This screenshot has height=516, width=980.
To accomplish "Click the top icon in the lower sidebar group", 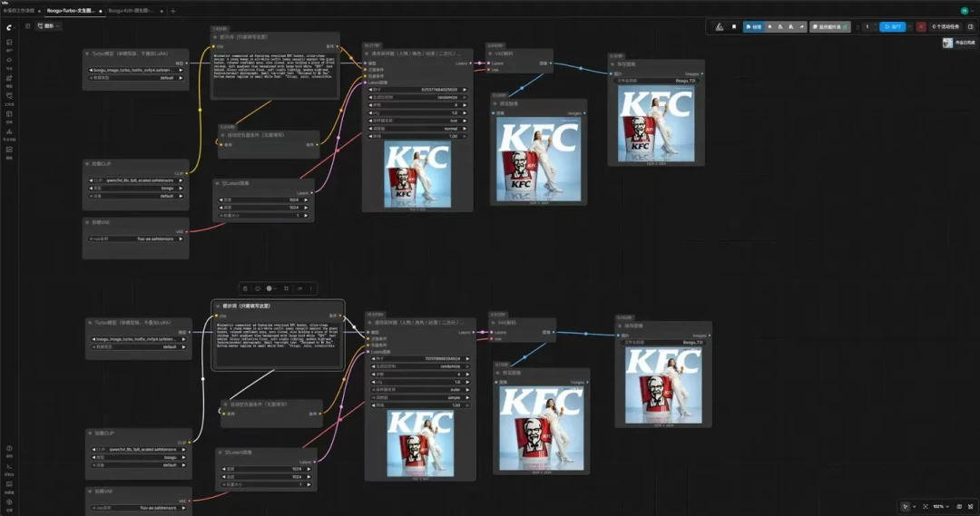I will pos(9,449).
